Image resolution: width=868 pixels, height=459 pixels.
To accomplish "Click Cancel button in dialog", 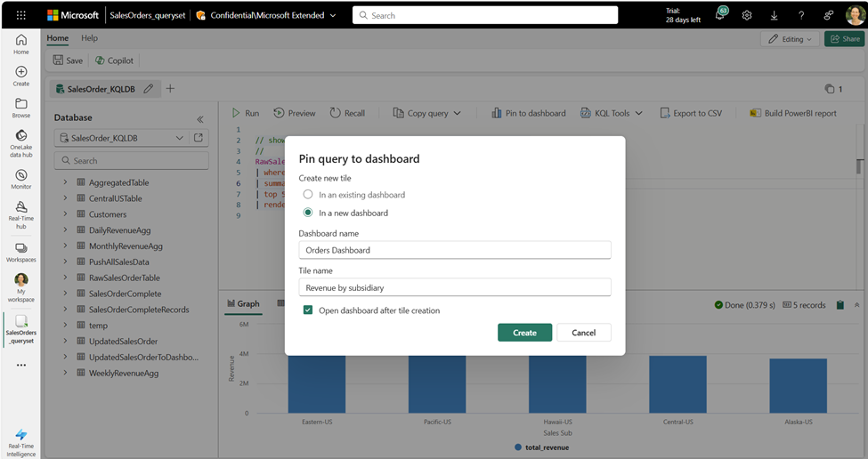I will point(583,333).
